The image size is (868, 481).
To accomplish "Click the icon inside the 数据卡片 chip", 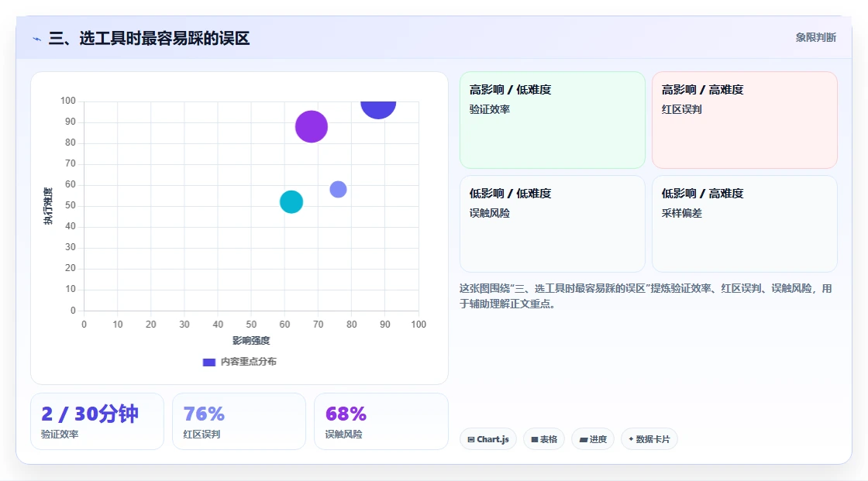I will pyautogui.click(x=631, y=439).
